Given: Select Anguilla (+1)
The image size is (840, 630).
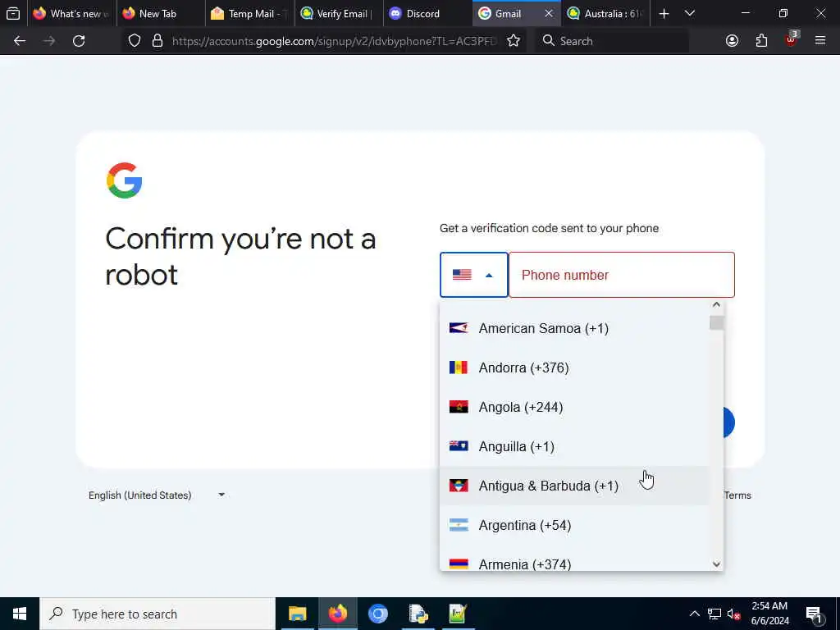Looking at the screenshot, I should click(x=573, y=446).
